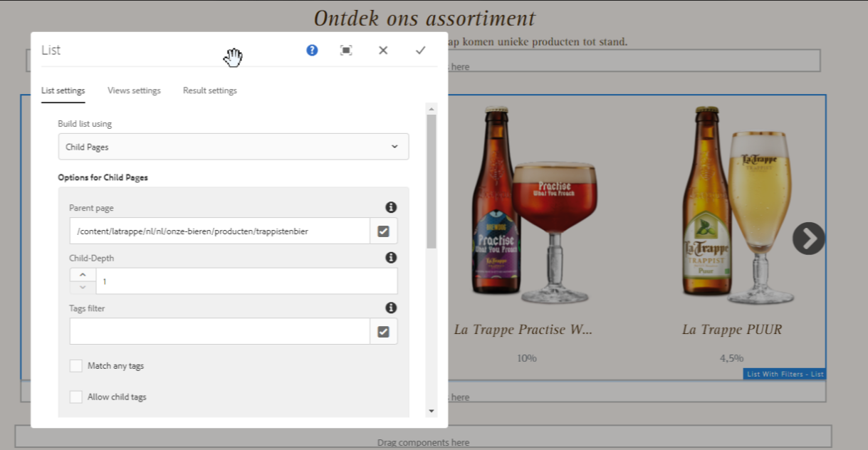Switch to the Views settings tab
This screenshot has width=868, height=450.
click(134, 90)
